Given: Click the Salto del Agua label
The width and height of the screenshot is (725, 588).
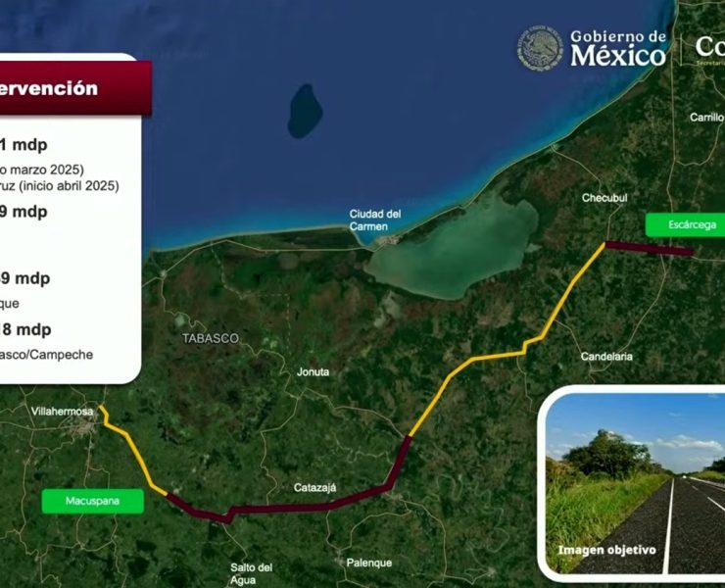Looking at the screenshot, I should 251,574.
